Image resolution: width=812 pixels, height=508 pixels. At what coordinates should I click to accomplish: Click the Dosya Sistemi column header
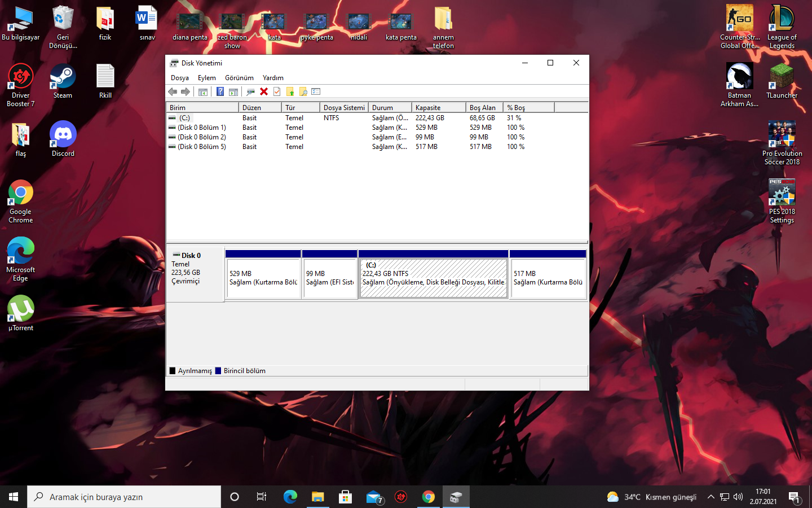pyautogui.click(x=344, y=107)
